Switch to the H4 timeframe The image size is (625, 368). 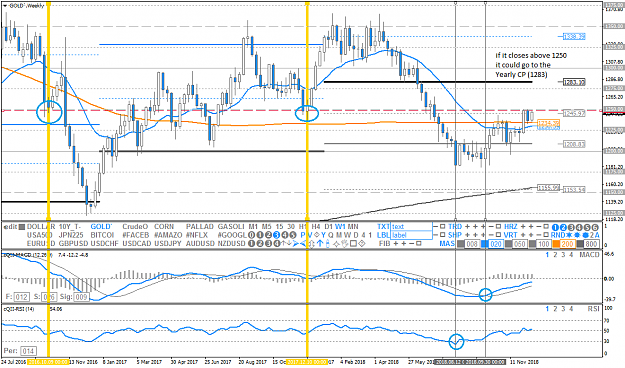[x=316, y=226]
